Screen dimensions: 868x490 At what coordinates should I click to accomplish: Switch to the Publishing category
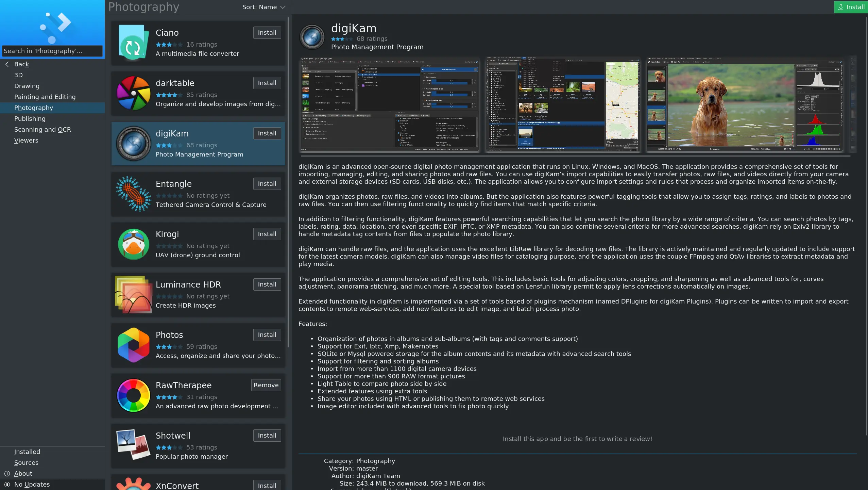pos(30,118)
